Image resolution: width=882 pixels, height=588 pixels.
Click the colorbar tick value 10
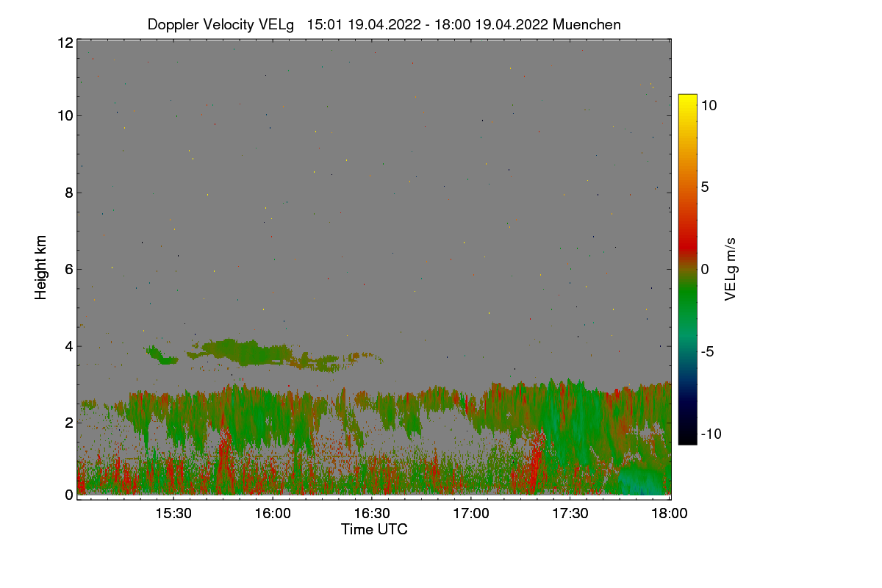[709, 105]
